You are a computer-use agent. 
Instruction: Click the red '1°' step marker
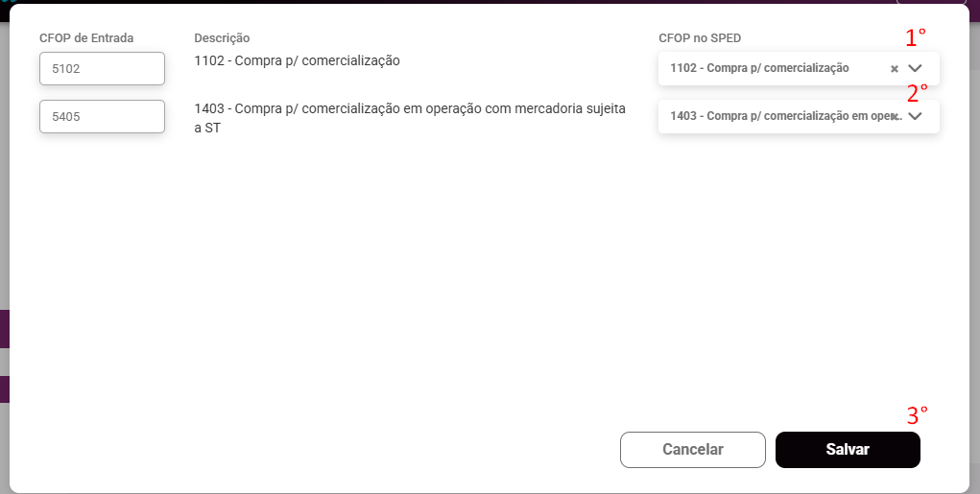[x=916, y=38]
